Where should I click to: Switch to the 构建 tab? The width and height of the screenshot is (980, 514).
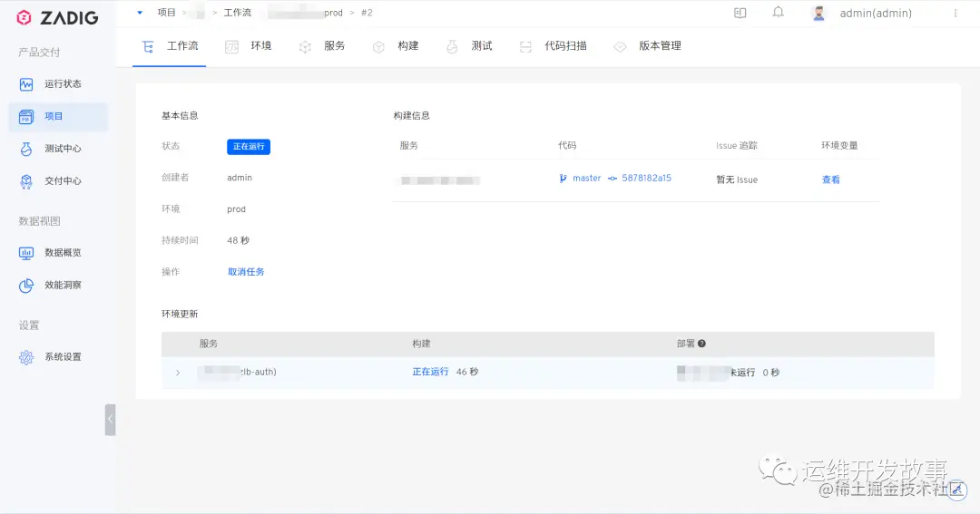408,45
